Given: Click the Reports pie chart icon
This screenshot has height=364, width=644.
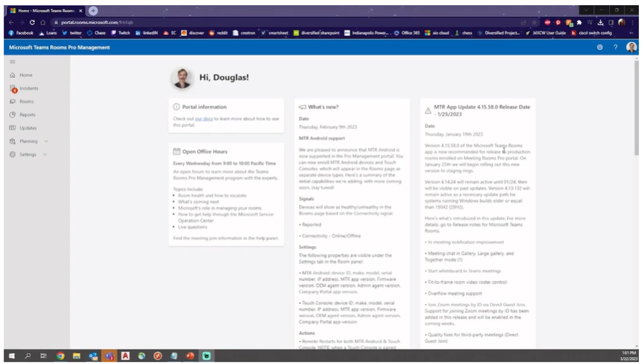Looking at the screenshot, I should point(12,115).
